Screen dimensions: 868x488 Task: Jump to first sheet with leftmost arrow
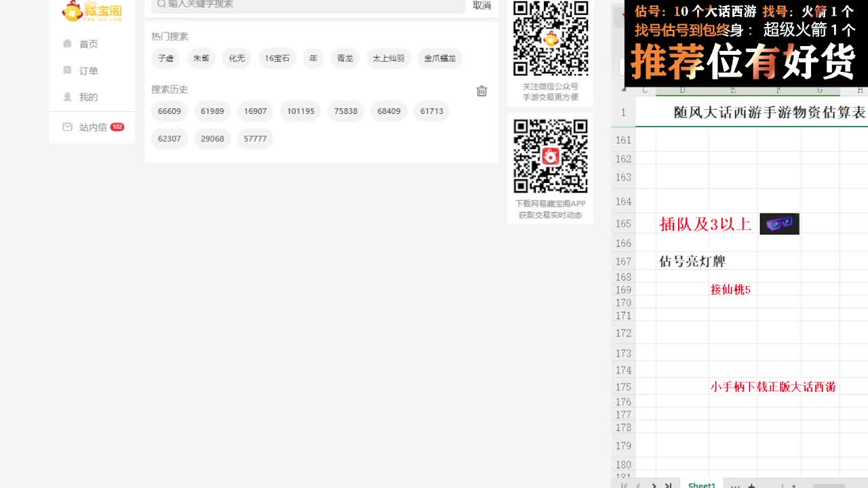tap(624, 485)
